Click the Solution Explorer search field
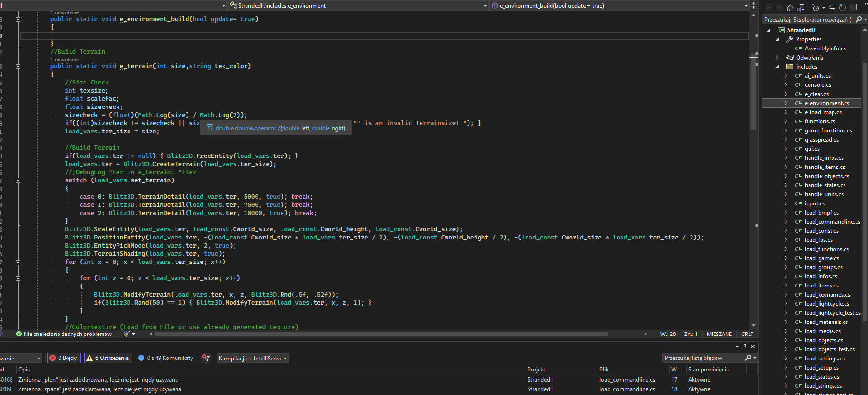Screen dimensions: 868x395 [809, 20]
